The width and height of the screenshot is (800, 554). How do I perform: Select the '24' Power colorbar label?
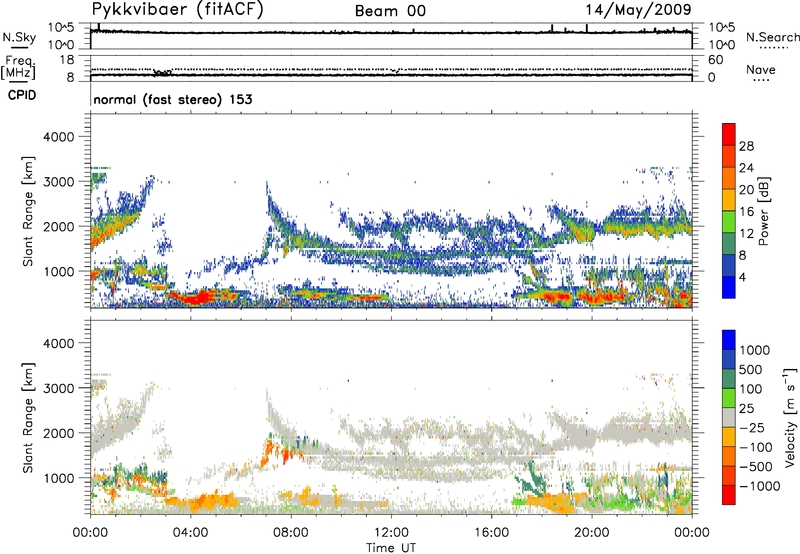(746, 168)
